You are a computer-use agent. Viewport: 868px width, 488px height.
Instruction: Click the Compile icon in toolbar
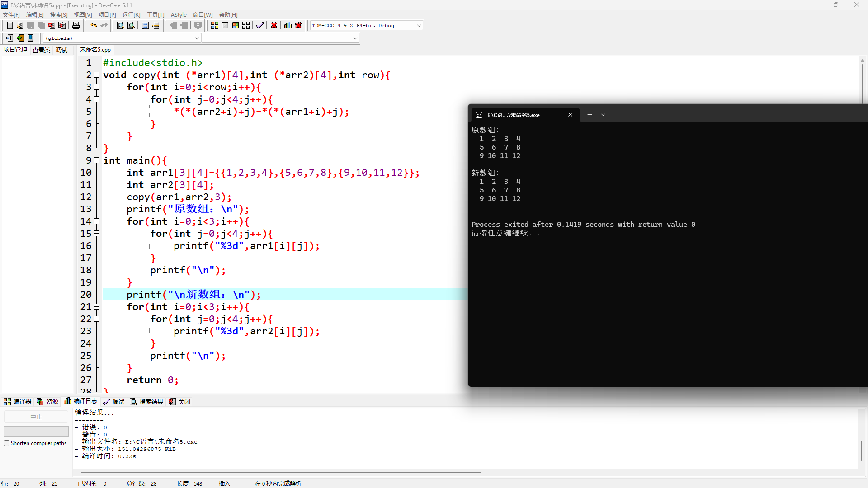point(215,26)
